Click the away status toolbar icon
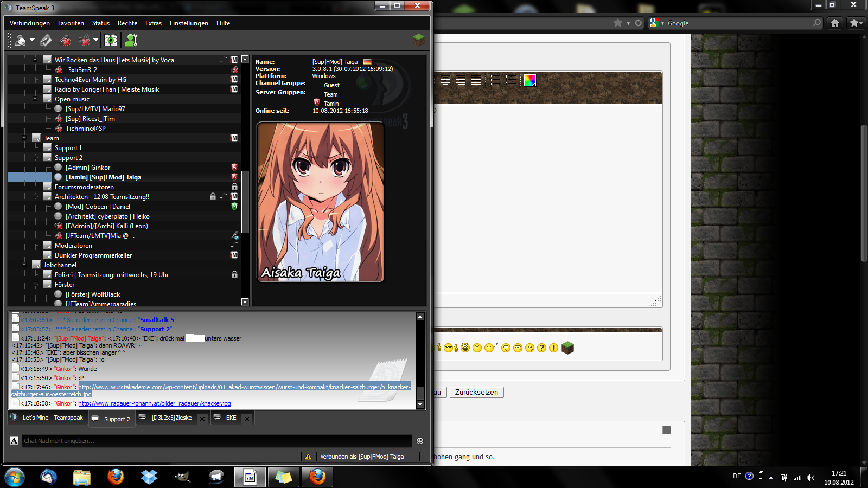 tap(20, 40)
